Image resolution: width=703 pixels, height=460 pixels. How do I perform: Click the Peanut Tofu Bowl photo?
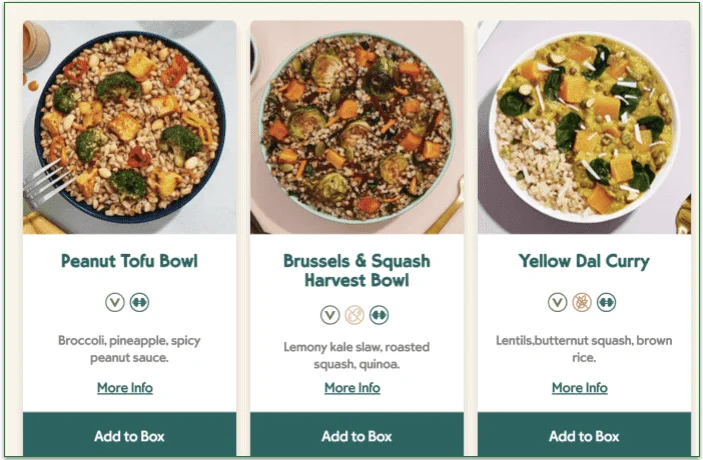coord(129,127)
